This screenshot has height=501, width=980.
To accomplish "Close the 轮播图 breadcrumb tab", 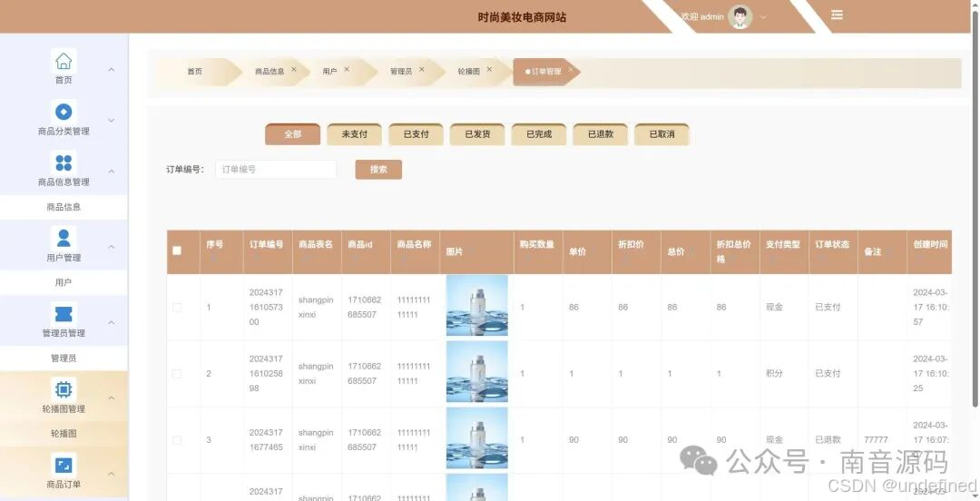I will 489,69.
